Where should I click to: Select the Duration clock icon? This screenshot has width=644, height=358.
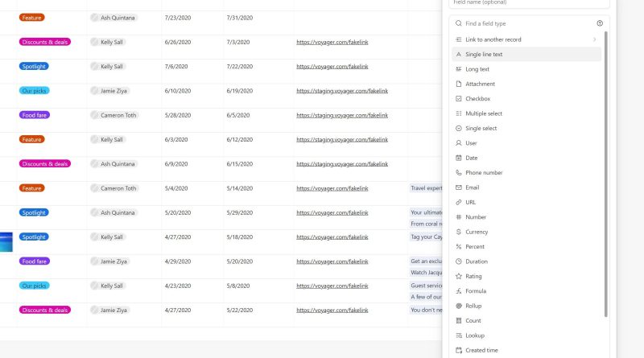click(459, 261)
